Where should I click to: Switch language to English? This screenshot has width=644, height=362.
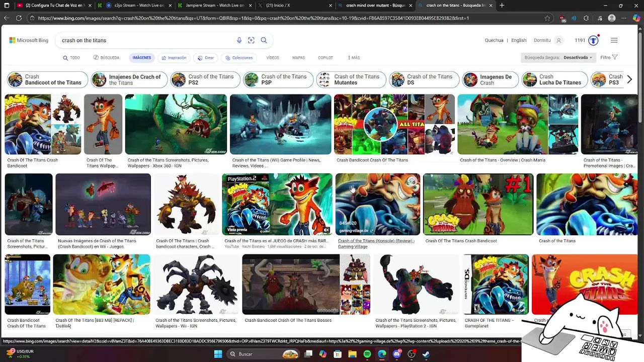click(x=519, y=40)
